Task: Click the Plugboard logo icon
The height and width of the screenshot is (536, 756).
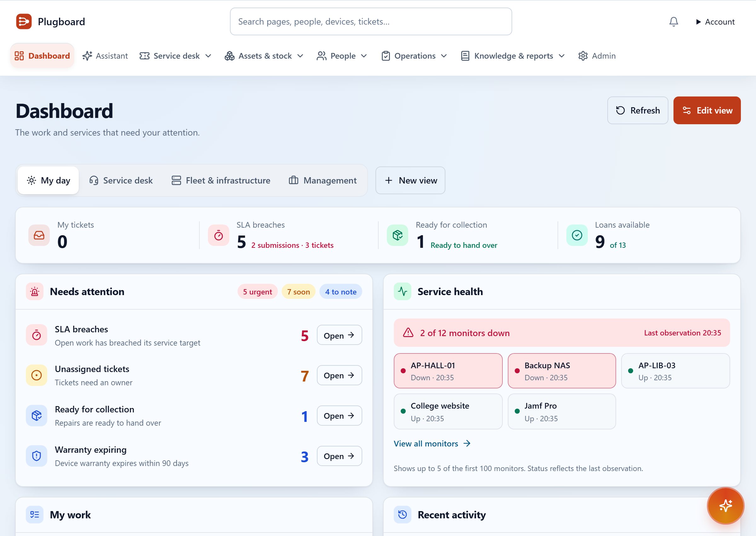Action: point(24,21)
